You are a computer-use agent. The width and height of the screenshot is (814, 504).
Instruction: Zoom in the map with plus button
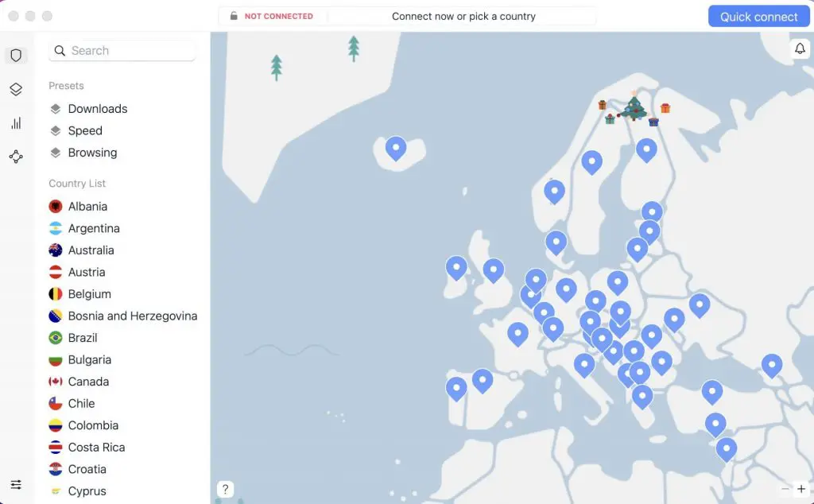801,489
